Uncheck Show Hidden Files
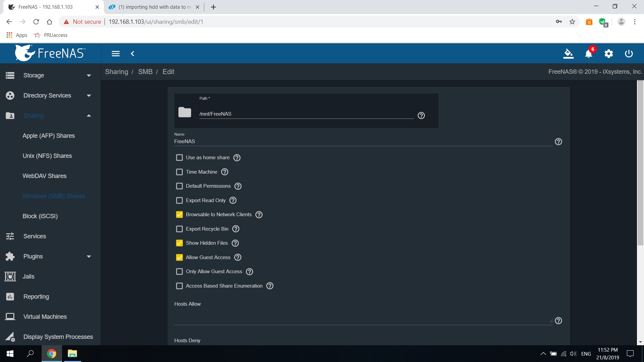 click(179, 243)
